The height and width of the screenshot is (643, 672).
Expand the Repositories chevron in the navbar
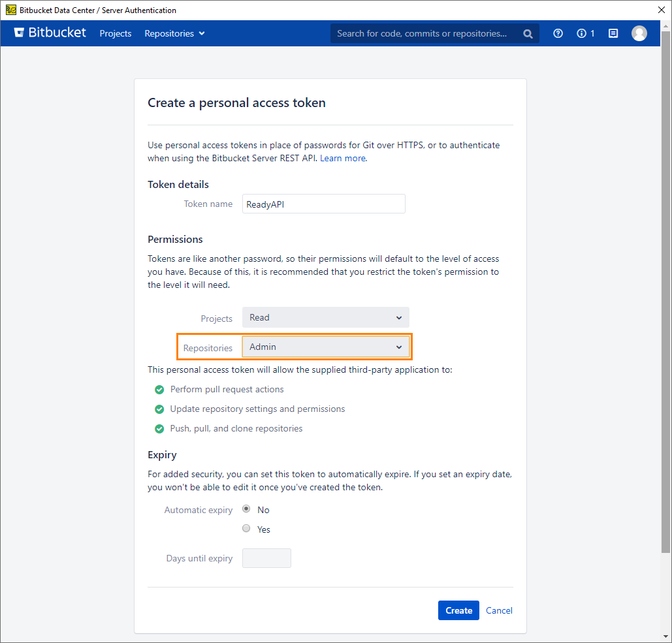pos(202,33)
